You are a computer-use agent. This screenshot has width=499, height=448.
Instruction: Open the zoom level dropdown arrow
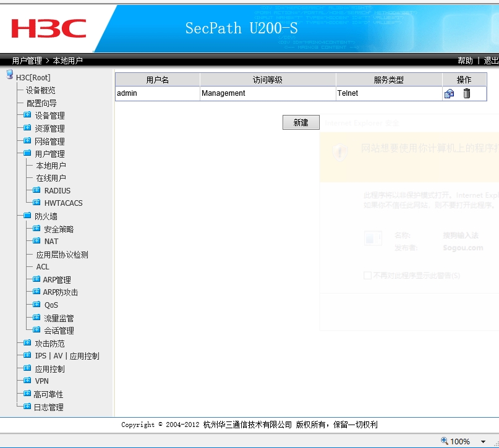tap(483, 441)
